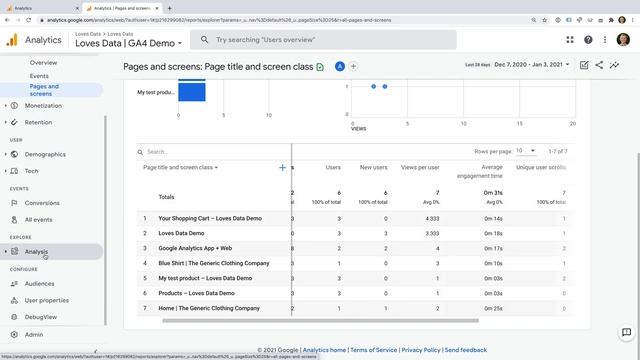
Task: Open a new browser tab with the plus button
Action: click(169, 8)
